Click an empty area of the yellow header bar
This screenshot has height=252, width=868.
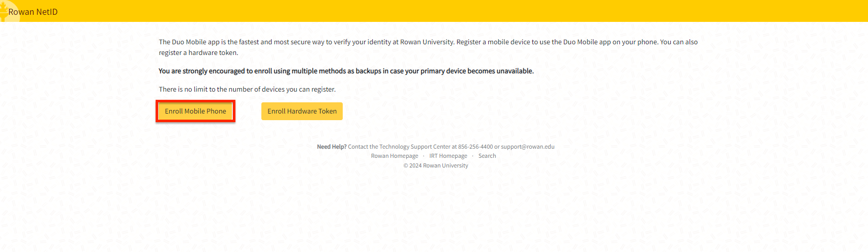(x=458, y=11)
